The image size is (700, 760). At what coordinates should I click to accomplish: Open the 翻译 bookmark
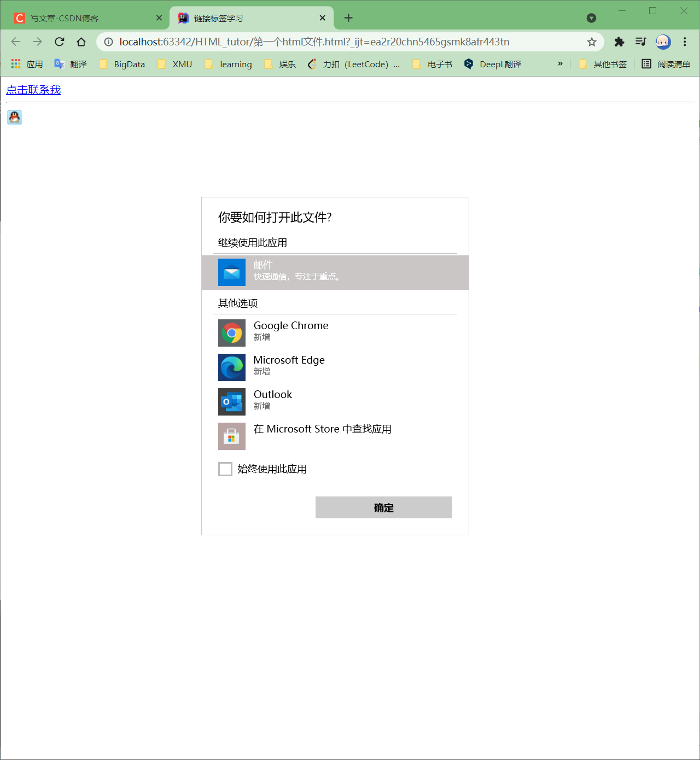coord(71,64)
